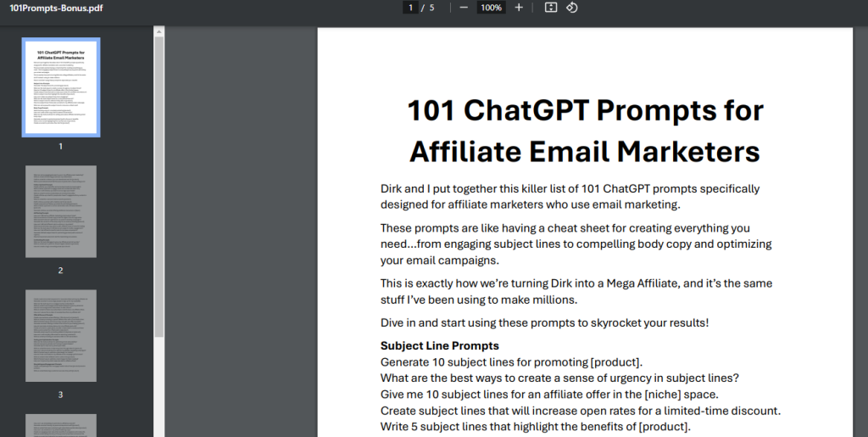Click the rotate counterclockwise icon

coord(572,8)
